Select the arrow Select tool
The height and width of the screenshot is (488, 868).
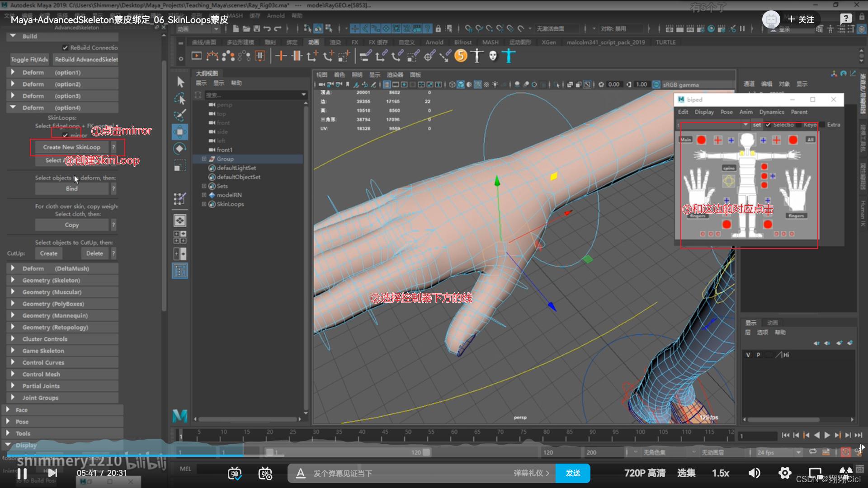(x=180, y=82)
